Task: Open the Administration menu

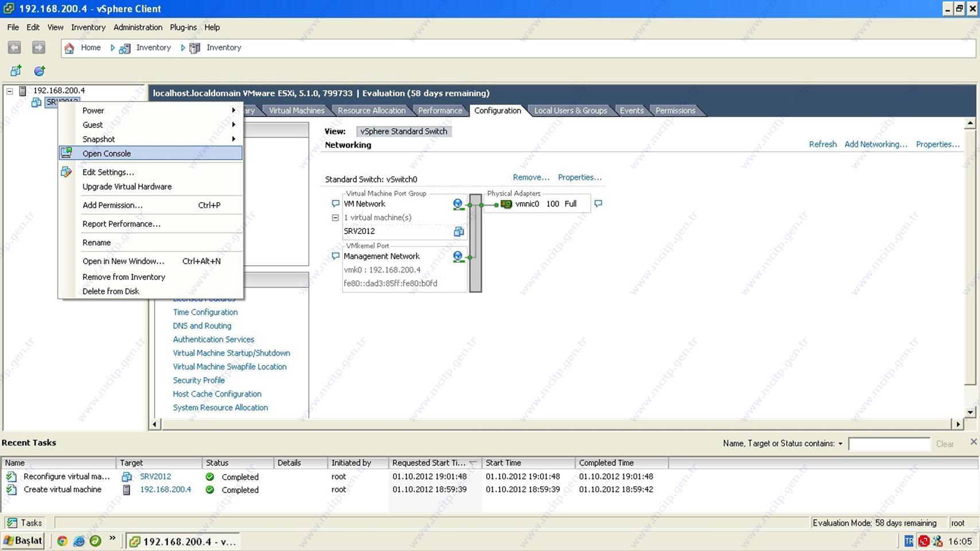Action: 138,27
